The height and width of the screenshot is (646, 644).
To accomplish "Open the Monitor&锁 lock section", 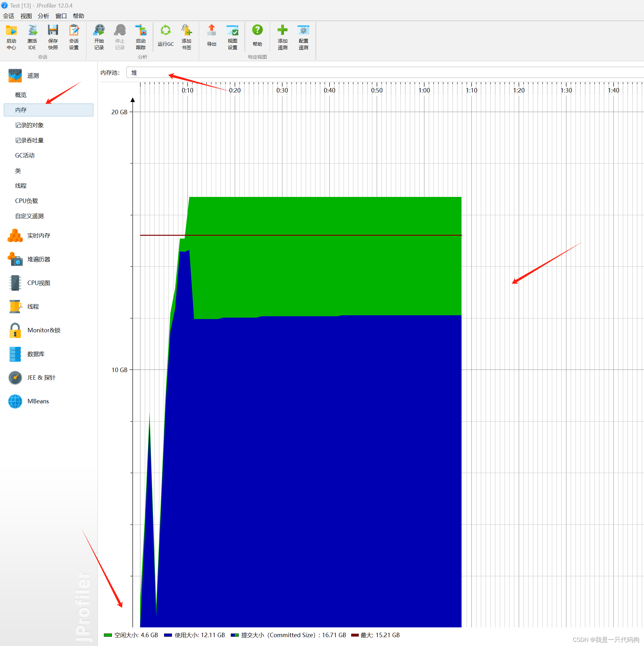I will click(44, 330).
